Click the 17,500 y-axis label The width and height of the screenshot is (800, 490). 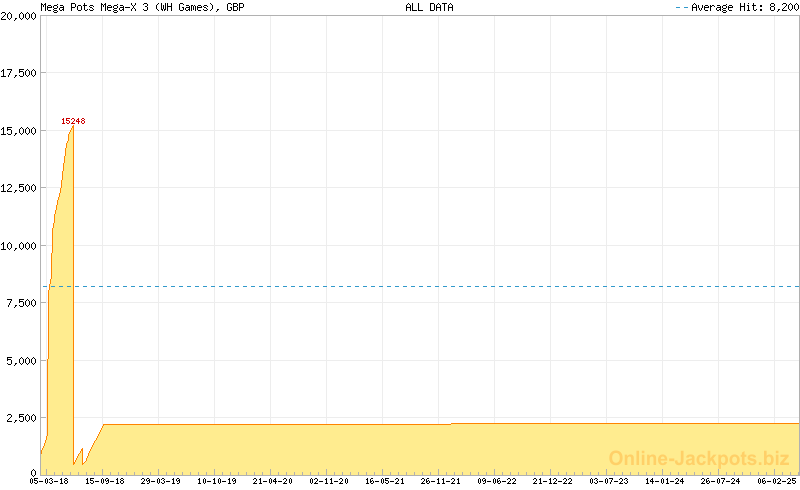(19, 73)
